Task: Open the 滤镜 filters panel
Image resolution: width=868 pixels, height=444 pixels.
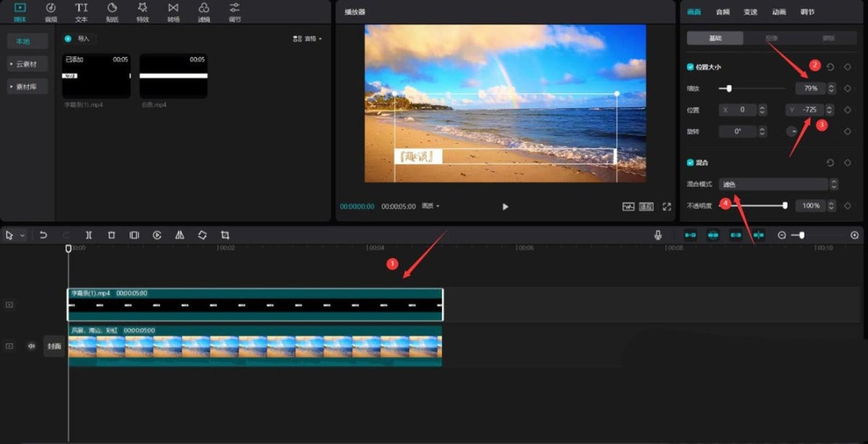Action: 204,11
